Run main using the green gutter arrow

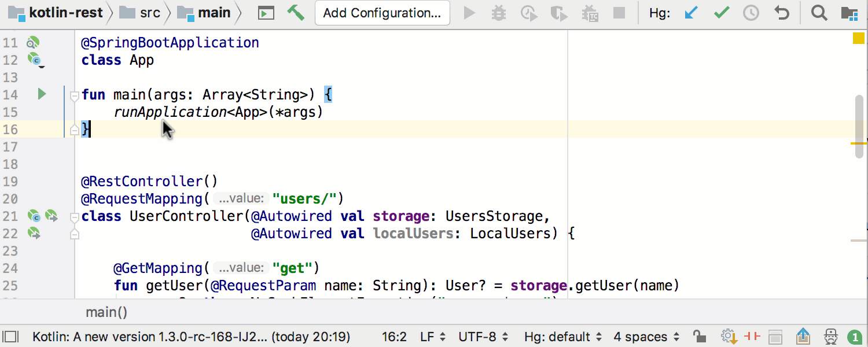41,94
